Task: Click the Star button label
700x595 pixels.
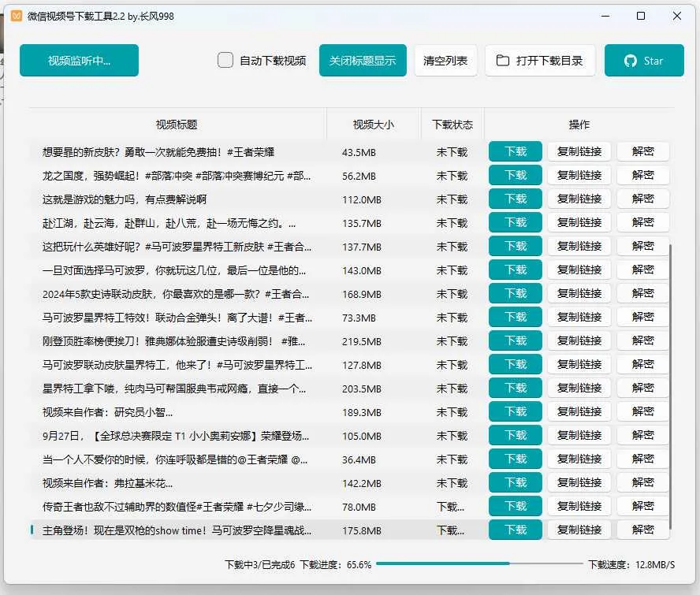Action: [653, 61]
